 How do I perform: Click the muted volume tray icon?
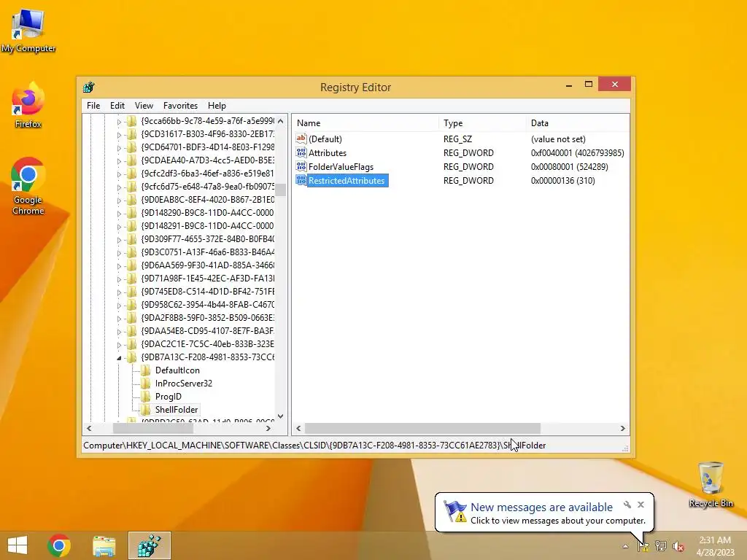coord(678,545)
